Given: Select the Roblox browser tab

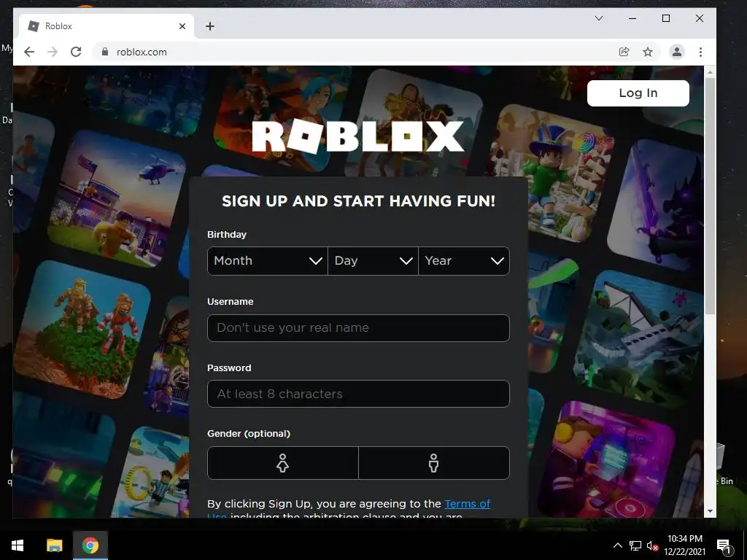Looking at the screenshot, I should click(x=107, y=26).
